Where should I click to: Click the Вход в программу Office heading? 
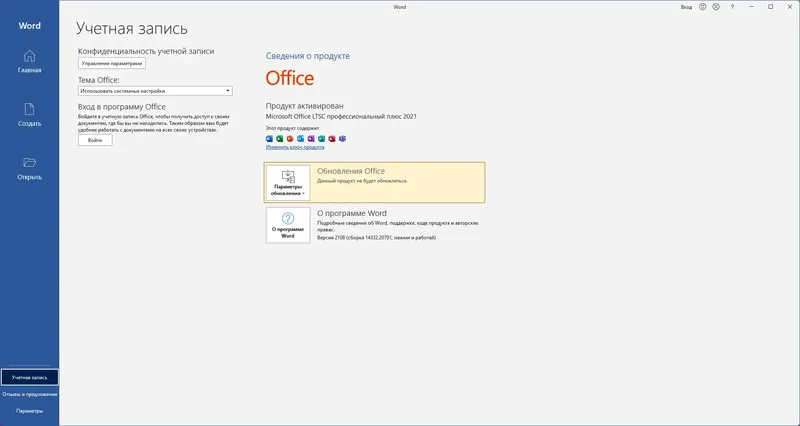pyautogui.click(x=122, y=107)
